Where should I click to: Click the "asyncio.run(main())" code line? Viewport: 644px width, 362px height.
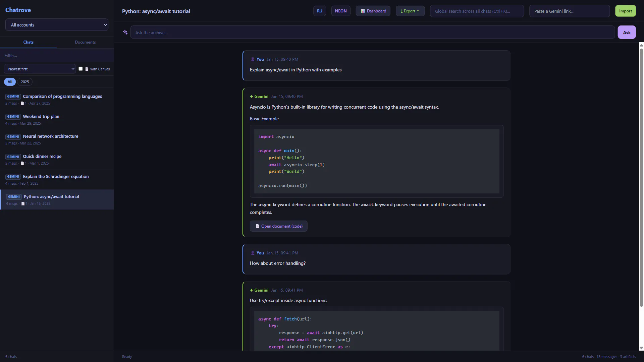(282, 185)
